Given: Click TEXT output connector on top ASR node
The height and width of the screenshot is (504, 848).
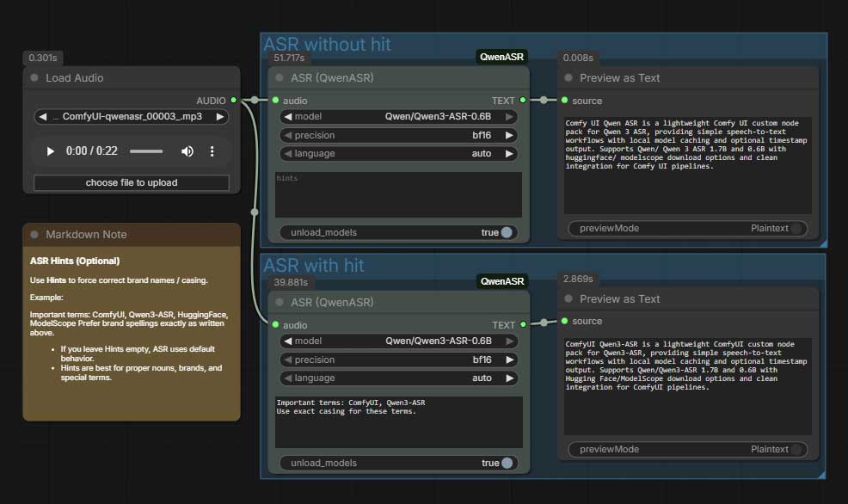Looking at the screenshot, I should [522, 100].
